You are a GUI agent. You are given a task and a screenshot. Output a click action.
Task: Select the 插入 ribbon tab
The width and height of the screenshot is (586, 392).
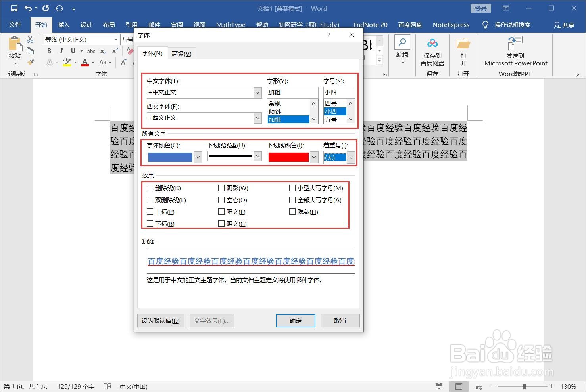coord(63,25)
